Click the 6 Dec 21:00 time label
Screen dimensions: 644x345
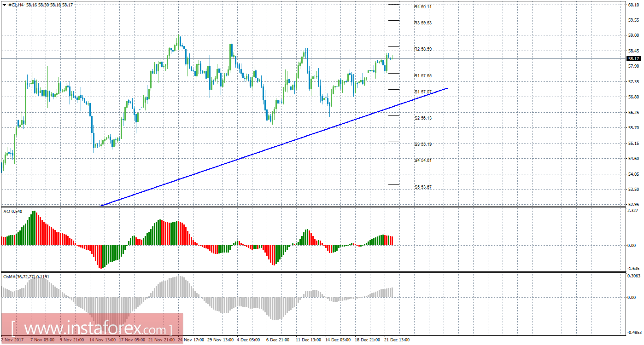[x=278, y=340]
